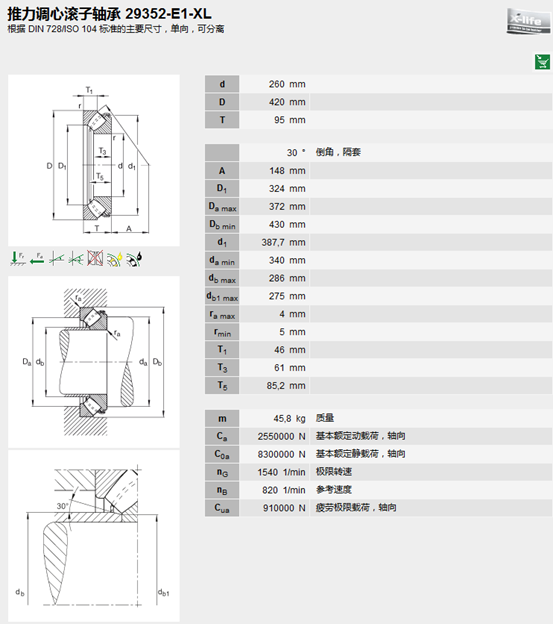Click the 质量 description
Viewport: 553px width, 624px height.
[x=325, y=418]
